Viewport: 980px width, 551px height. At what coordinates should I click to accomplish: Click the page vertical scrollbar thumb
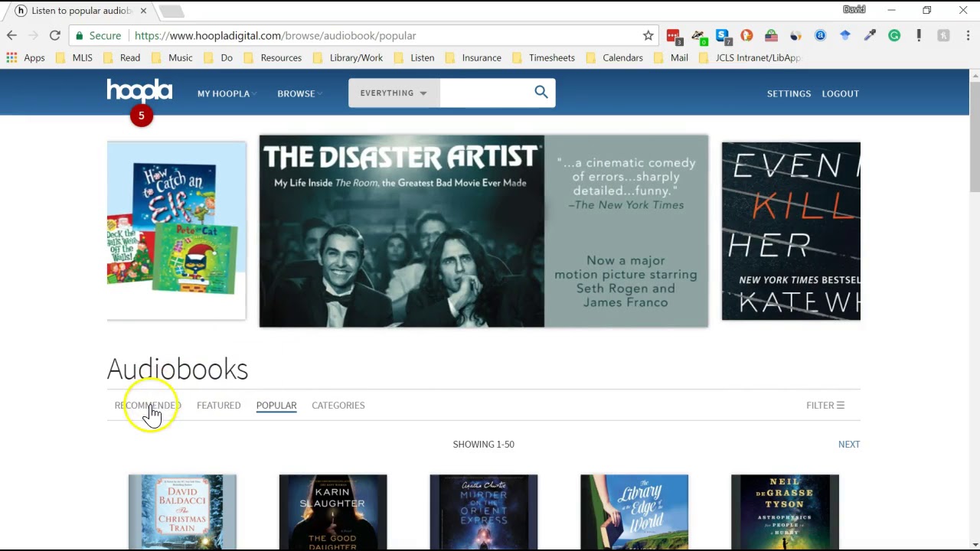tap(975, 138)
